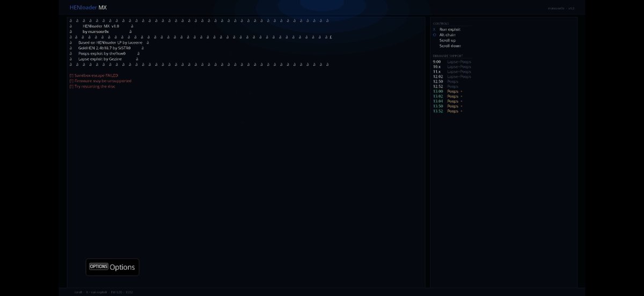Click 'Firmware may be unsupported' warning line

point(100,81)
